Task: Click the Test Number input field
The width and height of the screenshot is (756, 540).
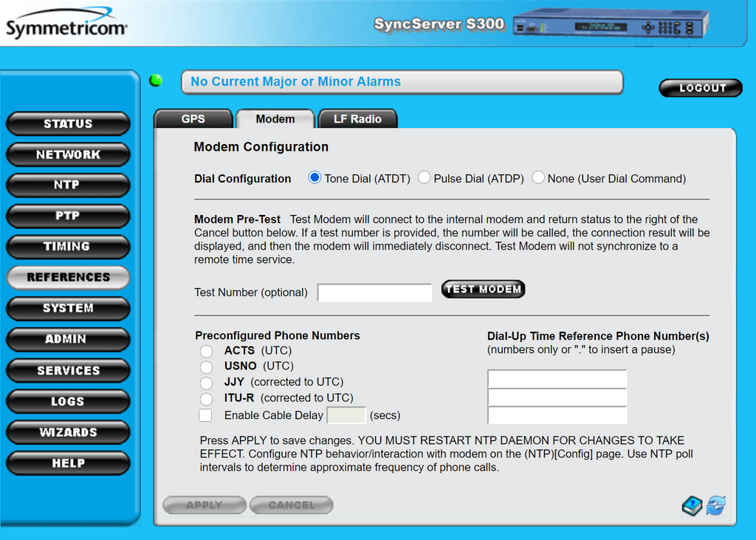Action: (x=374, y=293)
